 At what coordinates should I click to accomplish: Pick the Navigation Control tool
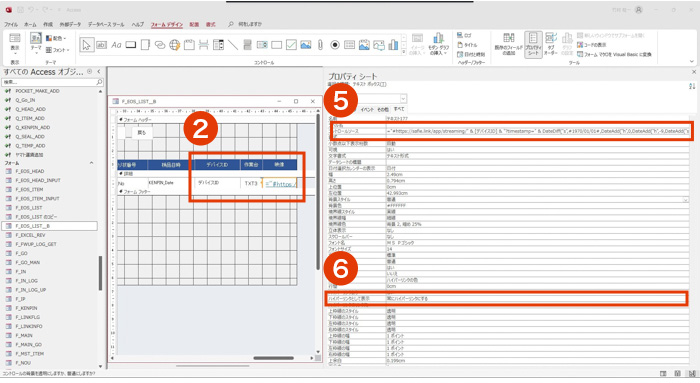point(189,45)
